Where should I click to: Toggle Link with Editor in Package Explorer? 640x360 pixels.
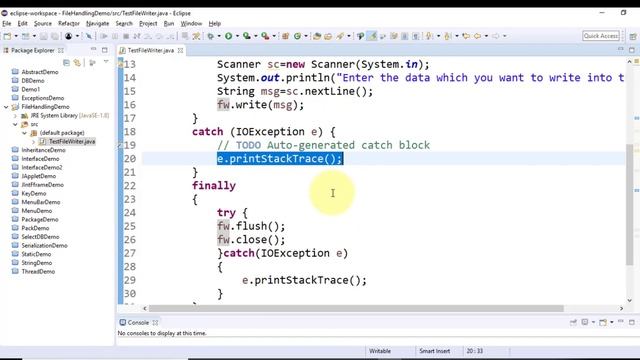[x=77, y=62]
